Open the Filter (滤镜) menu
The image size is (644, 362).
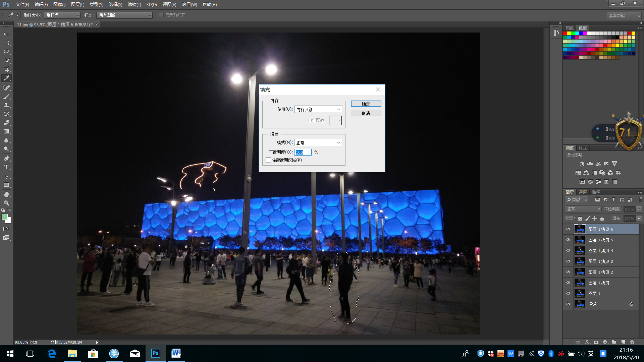tap(134, 5)
